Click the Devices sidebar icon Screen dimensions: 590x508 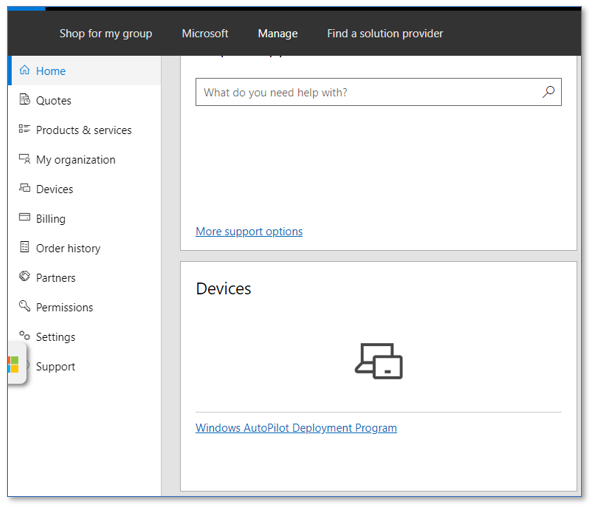click(24, 188)
